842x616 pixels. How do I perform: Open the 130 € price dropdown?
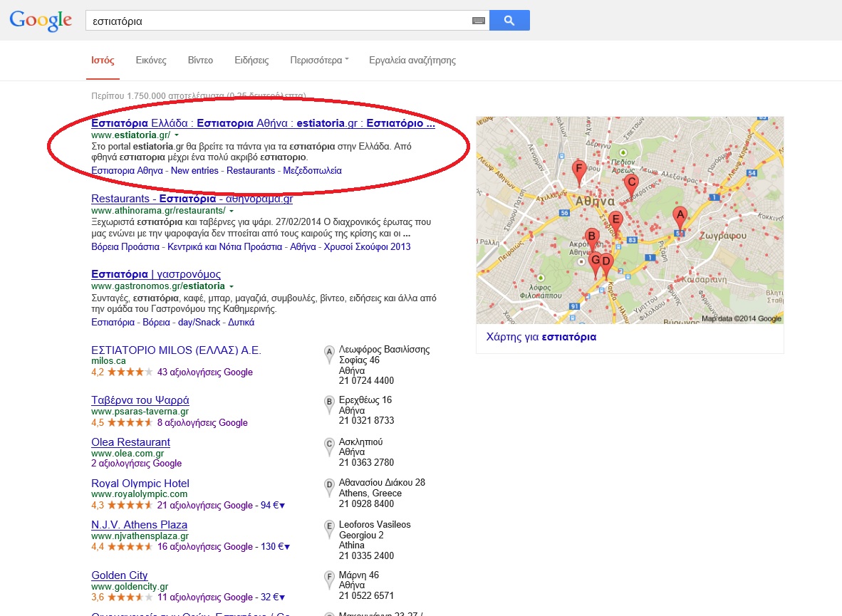pos(276,546)
